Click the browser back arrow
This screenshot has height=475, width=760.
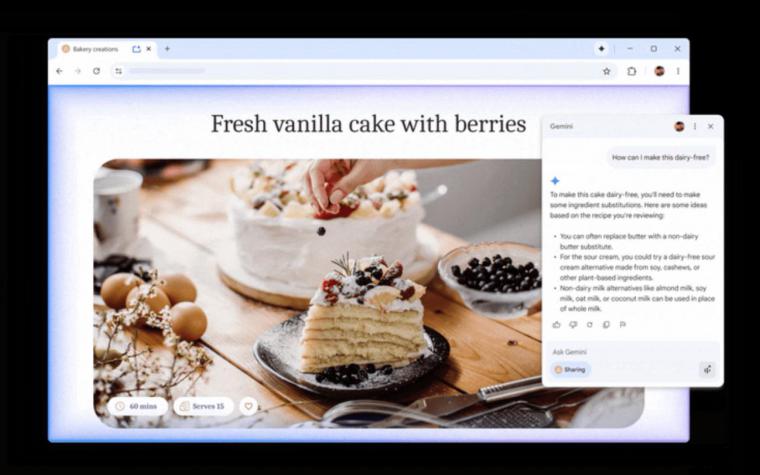(60, 71)
